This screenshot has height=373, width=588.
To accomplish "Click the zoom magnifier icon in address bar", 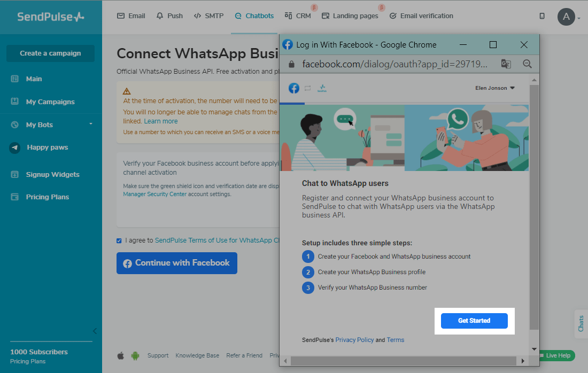I will pyautogui.click(x=527, y=64).
